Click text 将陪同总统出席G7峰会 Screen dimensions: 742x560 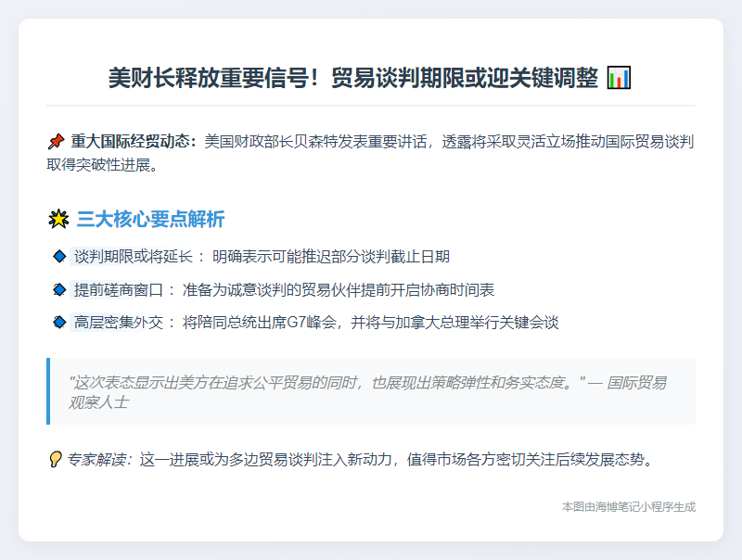260,322
